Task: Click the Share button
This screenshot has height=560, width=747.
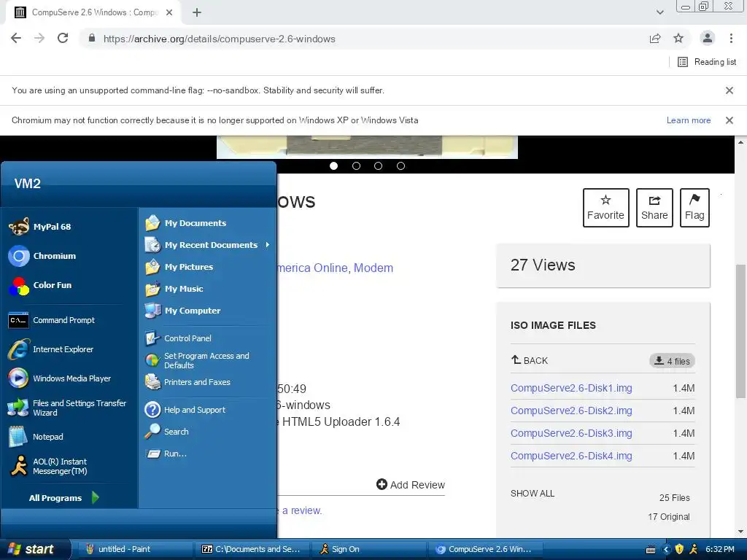Action: [x=654, y=208]
